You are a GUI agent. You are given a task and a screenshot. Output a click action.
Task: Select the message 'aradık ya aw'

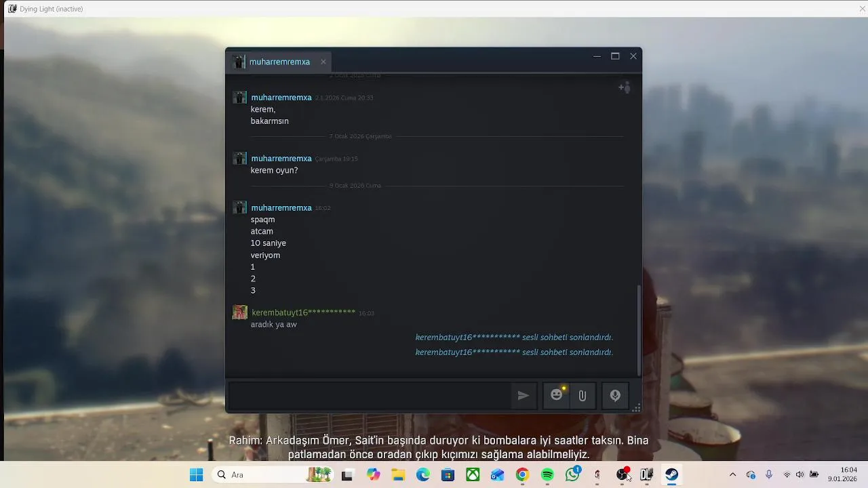coord(273,325)
